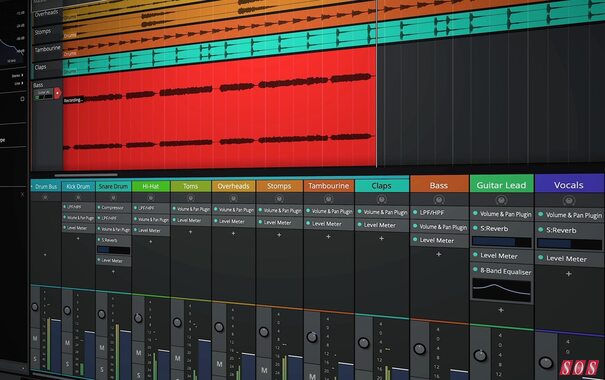Mute the Hi-Hat channel with M button
Image resolution: width=605 pixels, height=380 pixels.
pos(139,353)
